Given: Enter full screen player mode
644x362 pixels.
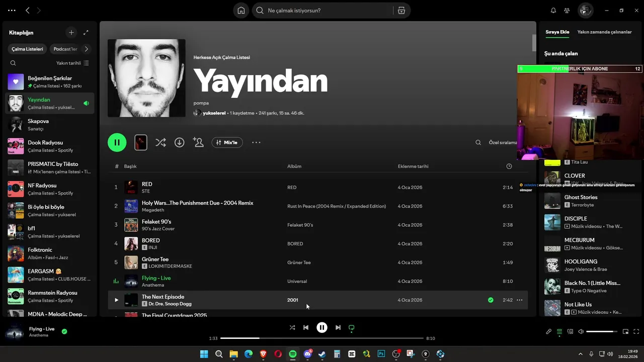Looking at the screenshot, I should [x=636, y=331].
